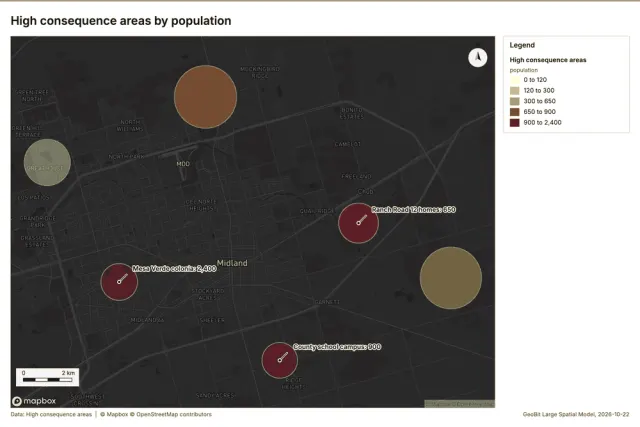Click the north arrow compass icon

click(x=478, y=58)
